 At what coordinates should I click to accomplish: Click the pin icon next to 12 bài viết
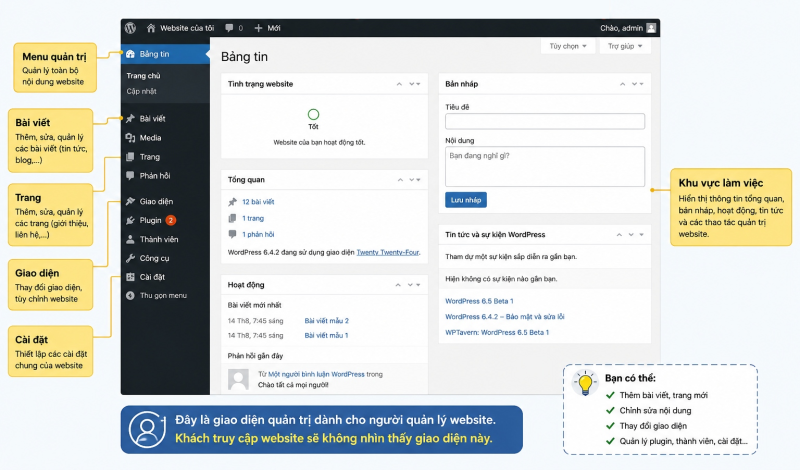coord(233,202)
